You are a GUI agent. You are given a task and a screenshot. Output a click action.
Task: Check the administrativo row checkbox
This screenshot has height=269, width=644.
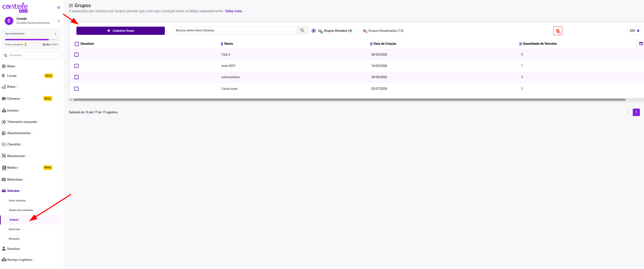coord(76,77)
